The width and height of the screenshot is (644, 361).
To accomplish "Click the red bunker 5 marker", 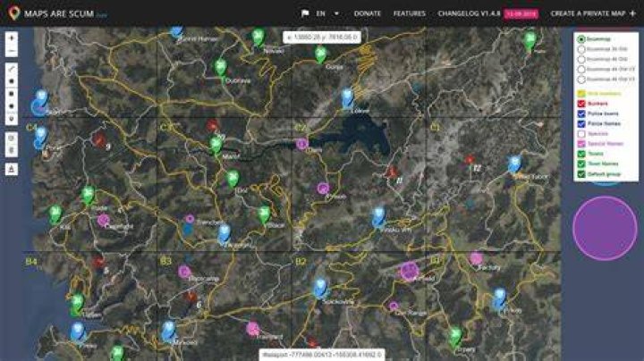I will (98, 261).
